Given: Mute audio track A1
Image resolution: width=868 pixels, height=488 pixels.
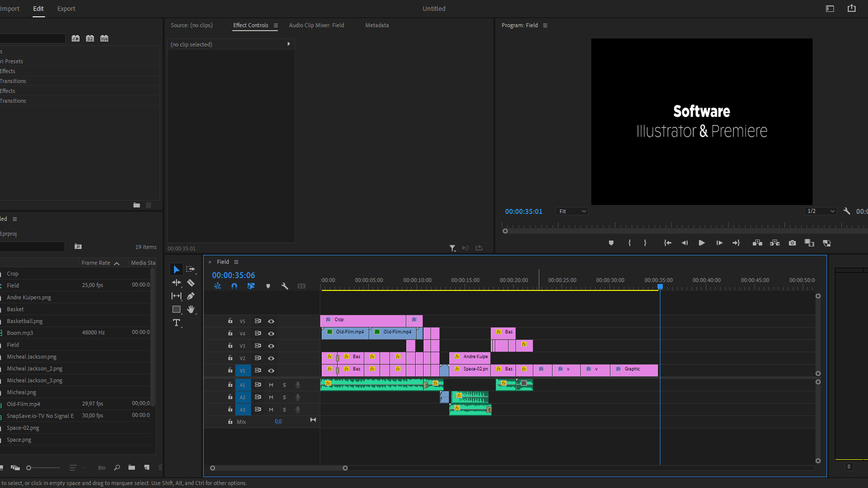Looking at the screenshot, I should tap(271, 385).
